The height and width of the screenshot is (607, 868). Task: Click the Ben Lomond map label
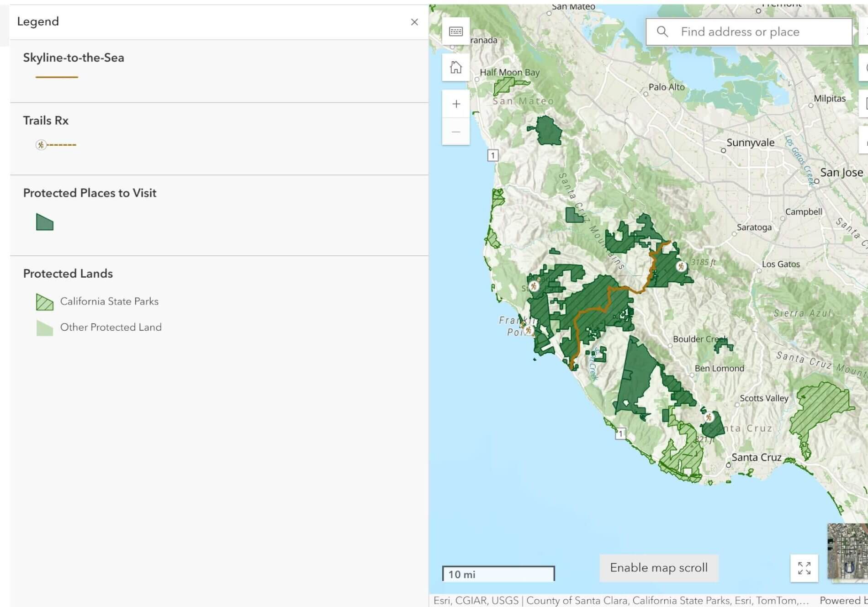pyautogui.click(x=719, y=368)
